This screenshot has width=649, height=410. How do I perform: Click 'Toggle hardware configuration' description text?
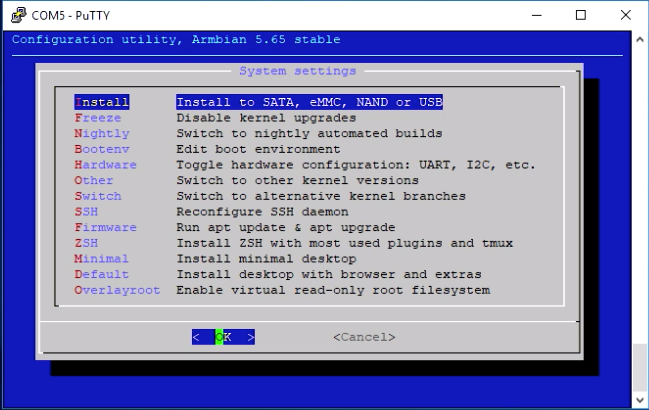coord(356,165)
